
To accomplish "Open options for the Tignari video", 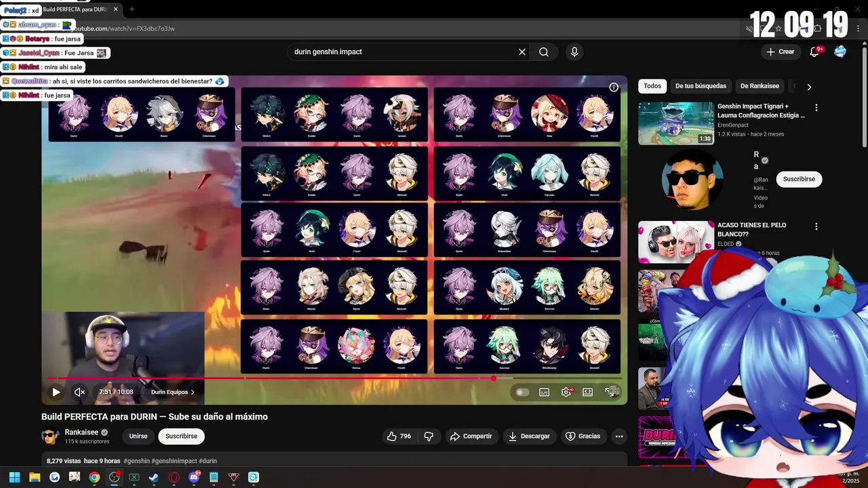I will tap(816, 108).
